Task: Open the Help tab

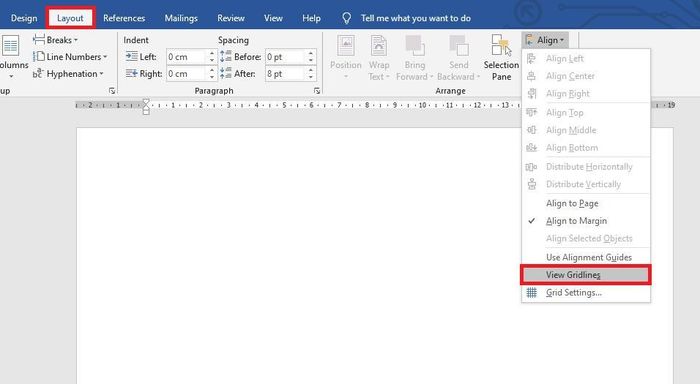Action: click(311, 18)
